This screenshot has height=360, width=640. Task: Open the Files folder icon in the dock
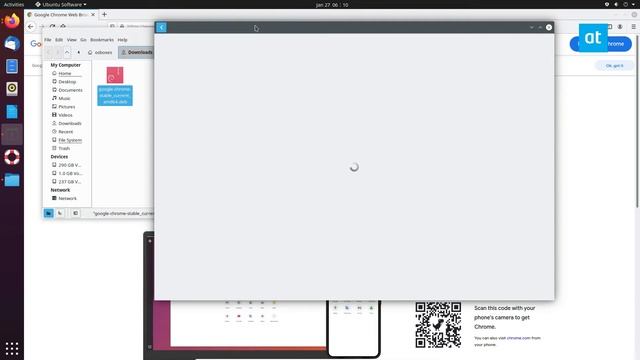tap(12, 180)
